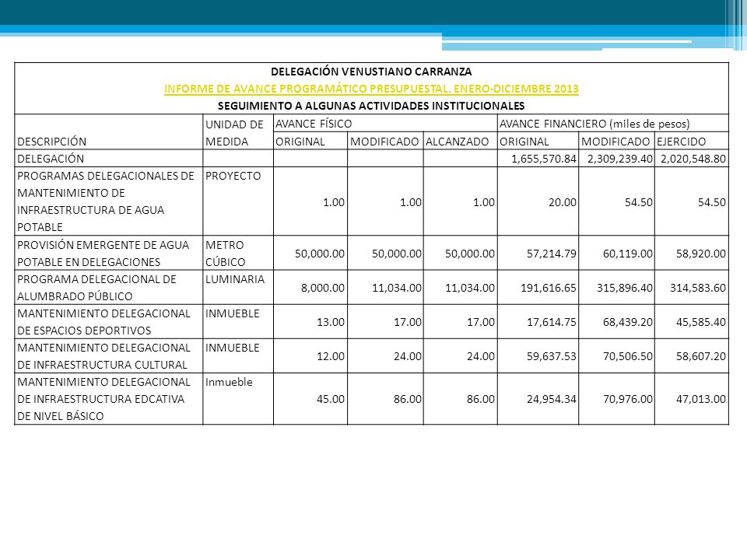Select the value 314,583.60

(x=698, y=288)
